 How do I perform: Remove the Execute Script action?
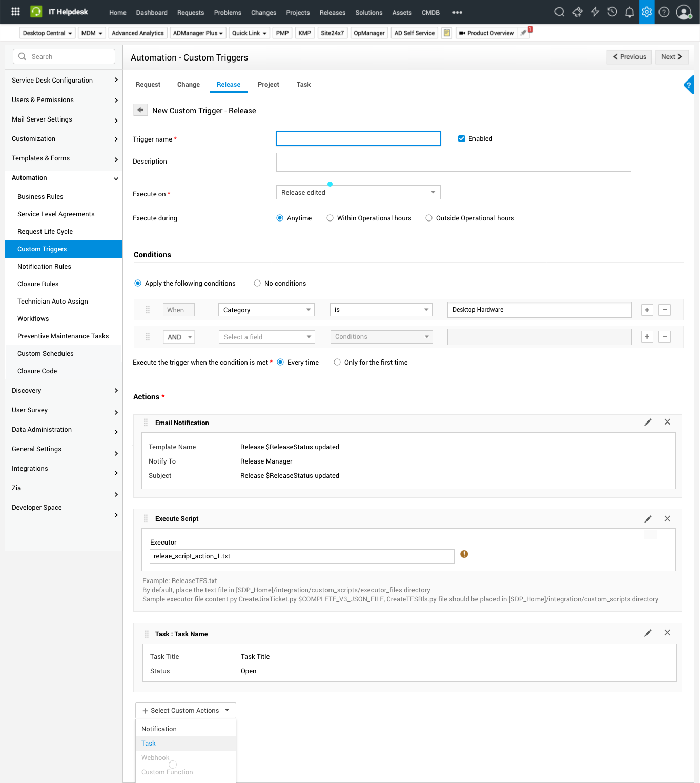click(x=667, y=518)
